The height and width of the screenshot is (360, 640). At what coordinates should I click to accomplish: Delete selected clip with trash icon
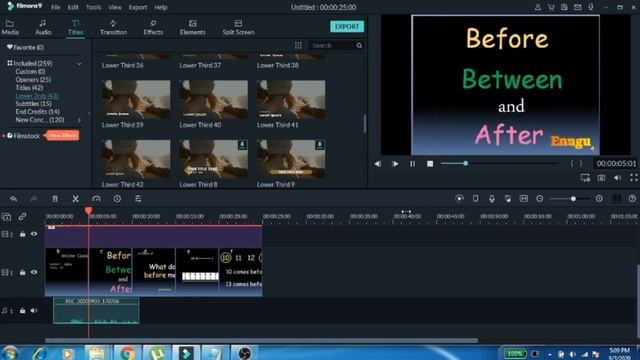[x=55, y=199]
